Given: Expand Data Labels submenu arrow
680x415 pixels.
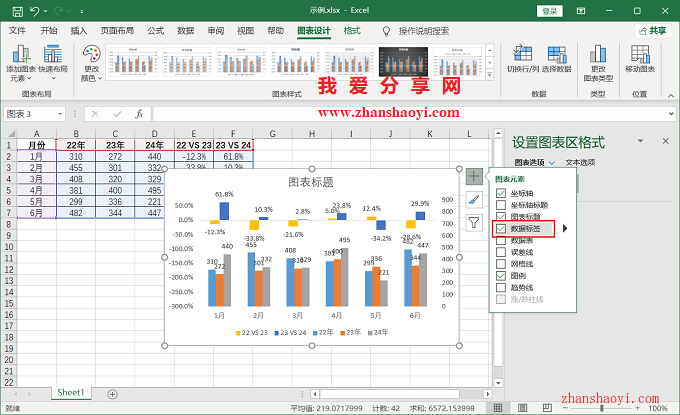Looking at the screenshot, I should pyautogui.click(x=565, y=228).
